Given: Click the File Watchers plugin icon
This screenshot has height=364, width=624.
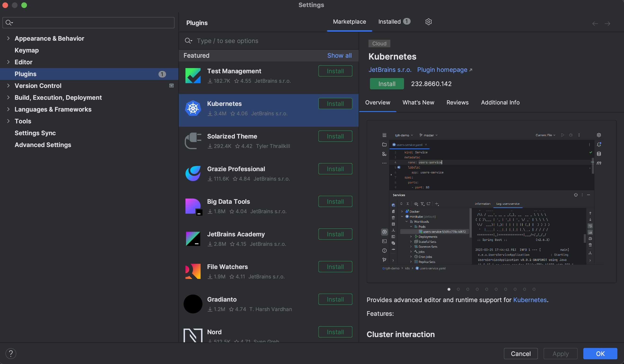Looking at the screenshot, I should coord(193,271).
